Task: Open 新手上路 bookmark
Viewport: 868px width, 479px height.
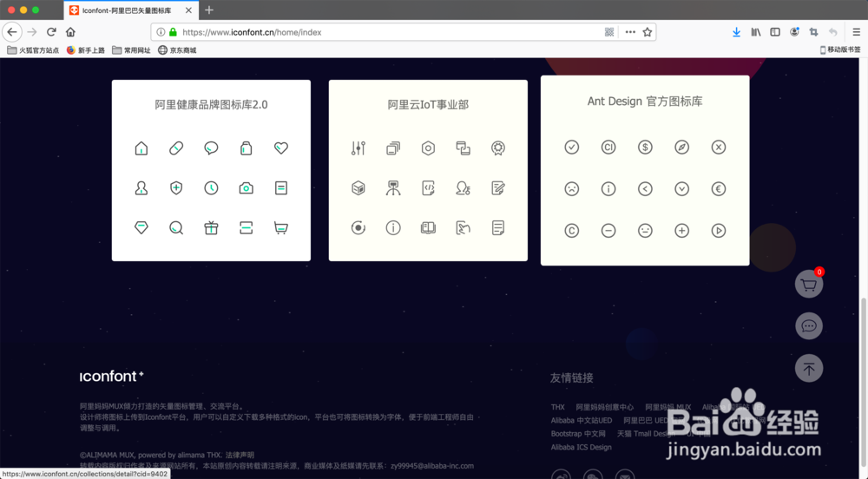Action: (x=85, y=50)
